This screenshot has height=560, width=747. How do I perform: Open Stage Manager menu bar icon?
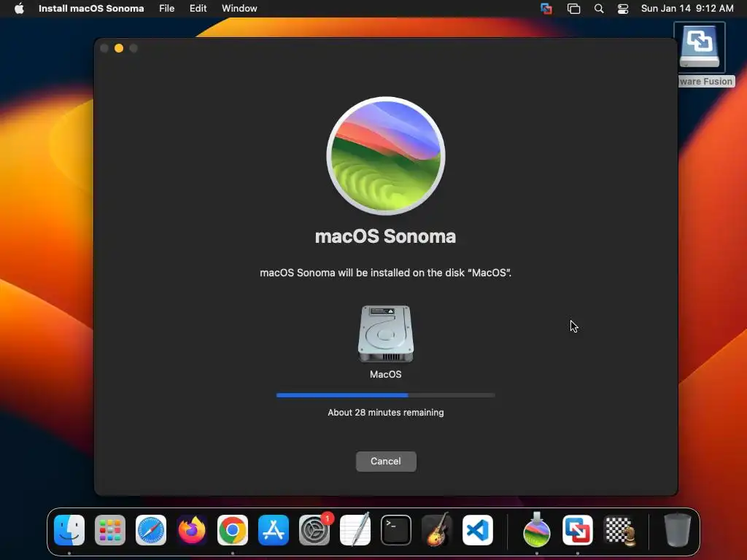573,8
